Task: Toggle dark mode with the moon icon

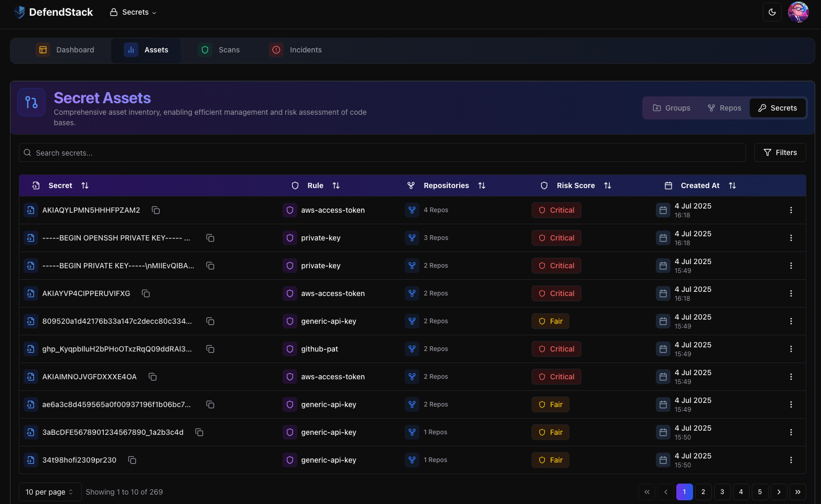Action: tap(772, 12)
